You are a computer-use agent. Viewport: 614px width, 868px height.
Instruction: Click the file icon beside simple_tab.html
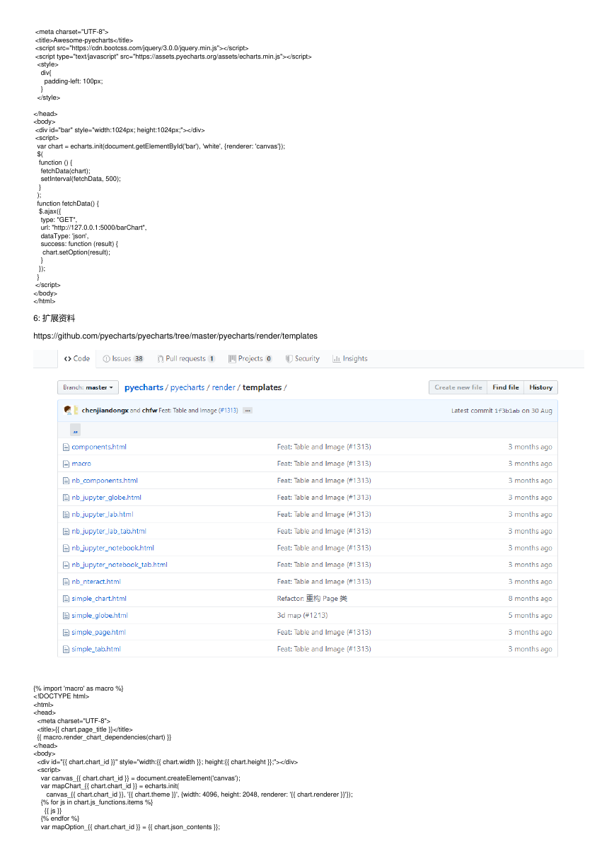click(66, 649)
